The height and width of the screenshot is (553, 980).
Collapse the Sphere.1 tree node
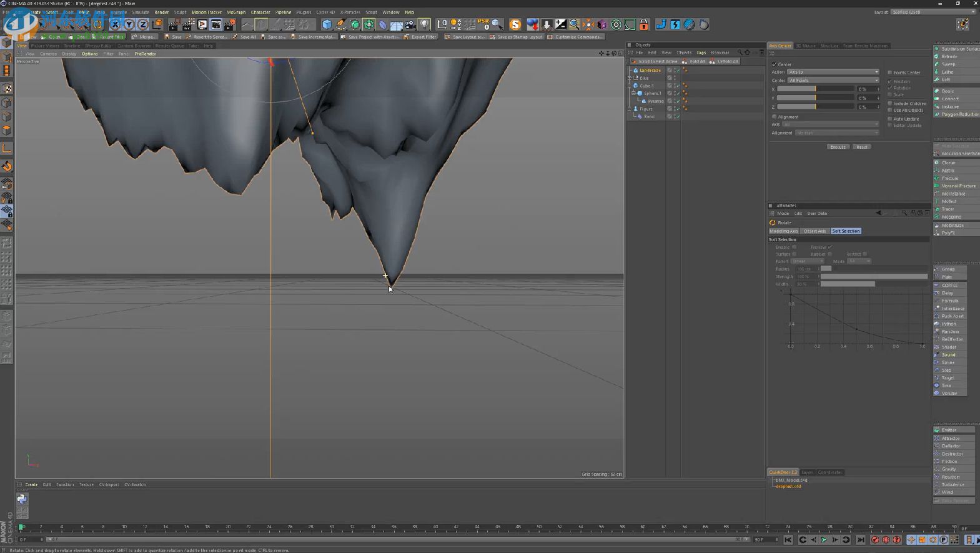click(633, 93)
